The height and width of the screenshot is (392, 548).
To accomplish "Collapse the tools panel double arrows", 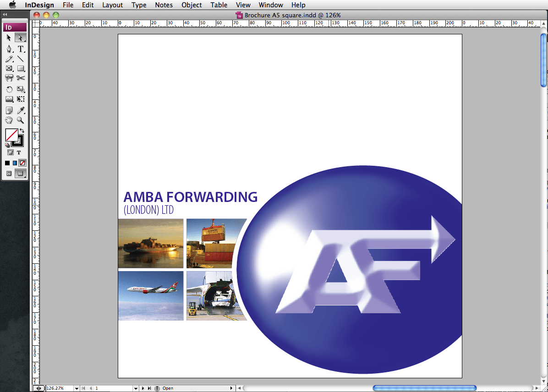I will (x=5, y=14).
